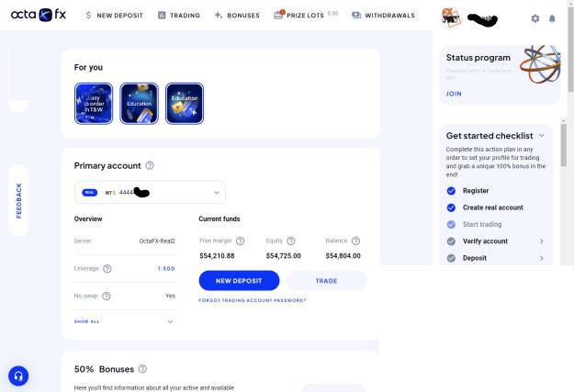Image resolution: width=574 pixels, height=392 pixels.
Task: Click help icon next to No swap
Action: [107, 296]
